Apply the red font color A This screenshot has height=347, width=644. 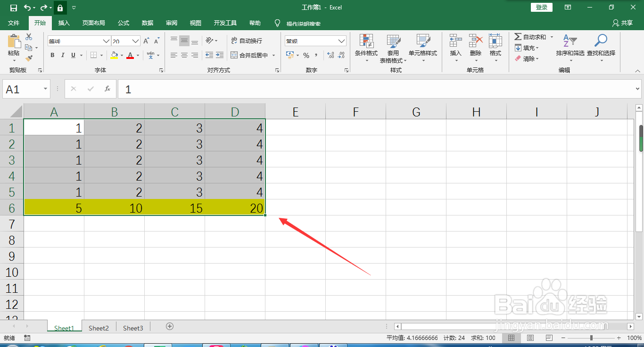(x=130, y=56)
